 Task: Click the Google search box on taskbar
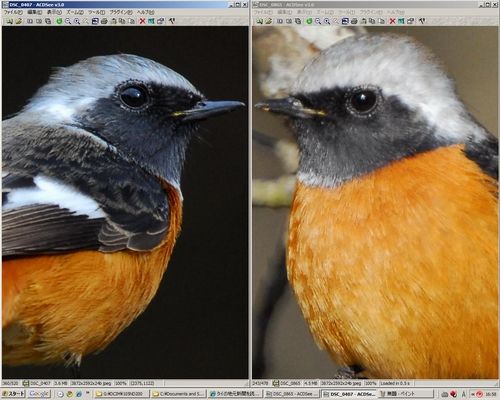(x=39, y=394)
